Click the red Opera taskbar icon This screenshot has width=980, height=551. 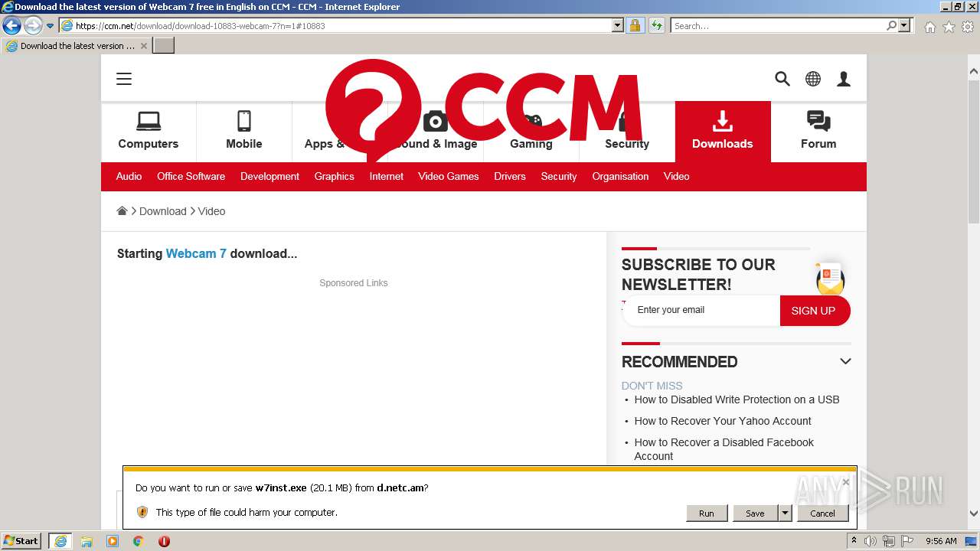164,541
